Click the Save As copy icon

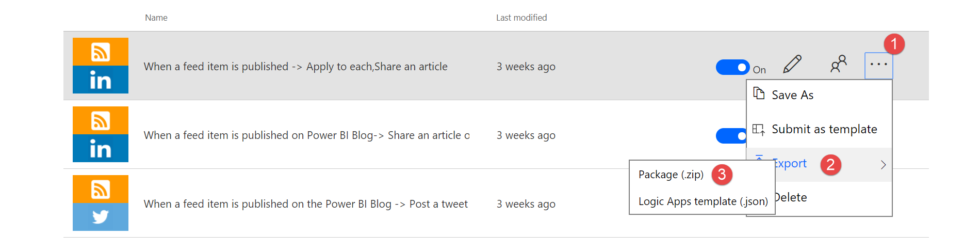[759, 93]
